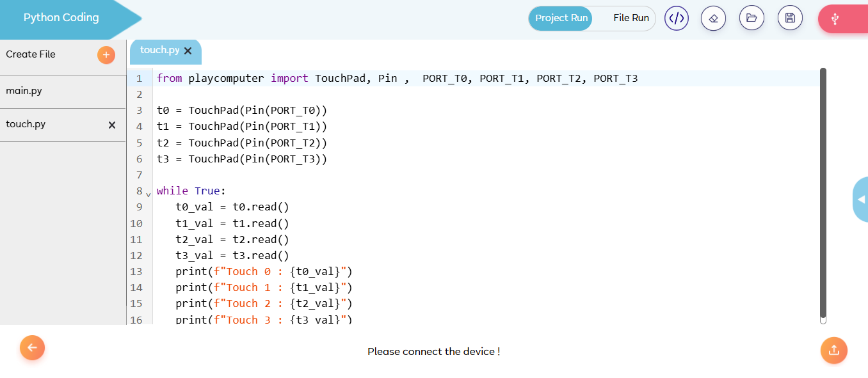868x378 pixels.
Task: Switch to File Run mode
Action: tap(631, 18)
